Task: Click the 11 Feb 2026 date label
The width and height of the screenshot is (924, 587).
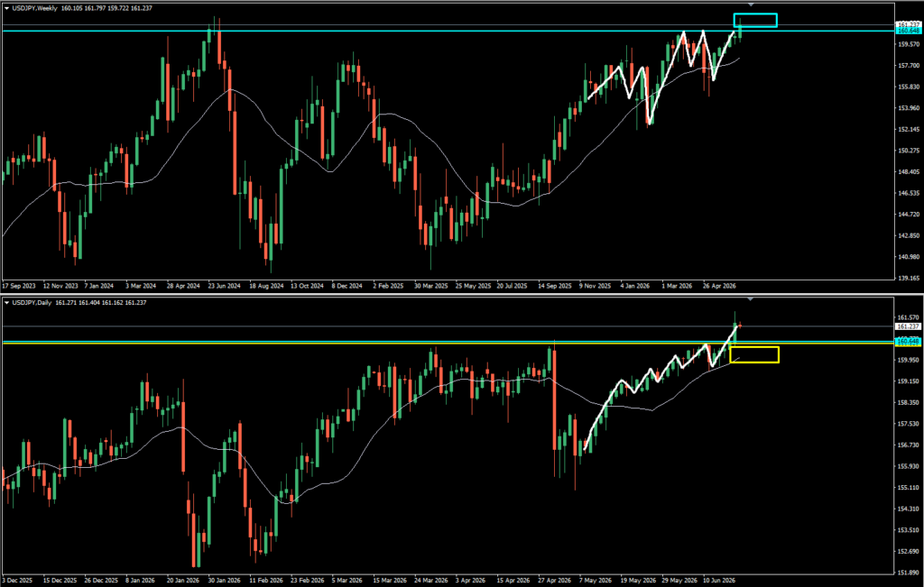Action: point(265,580)
